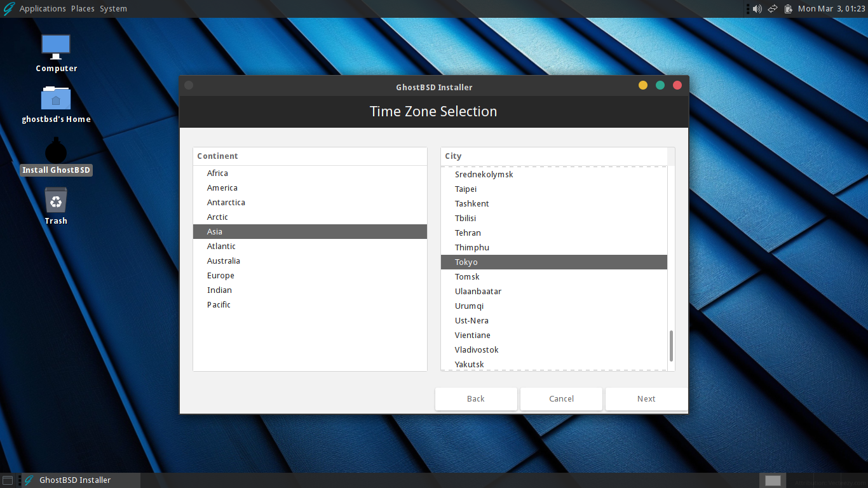The image size is (868, 488).
Task: Go to the Next installer step
Action: [x=646, y=399]
